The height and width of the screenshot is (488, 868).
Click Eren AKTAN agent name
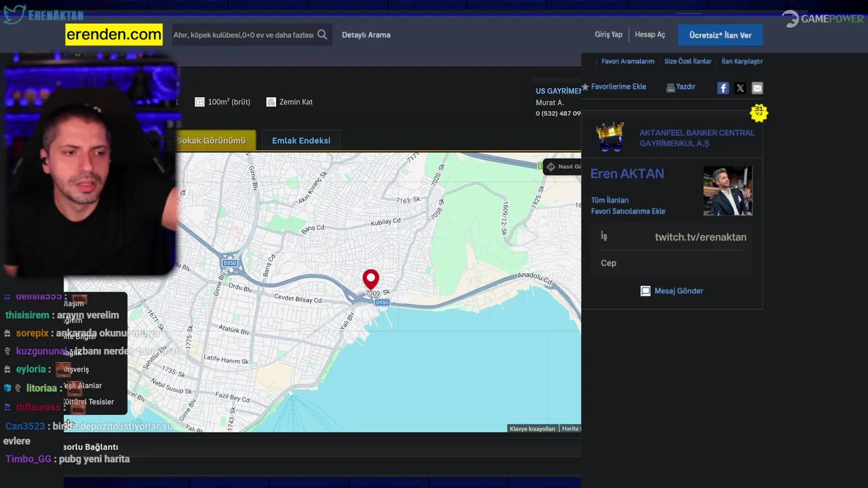(627, 174)
